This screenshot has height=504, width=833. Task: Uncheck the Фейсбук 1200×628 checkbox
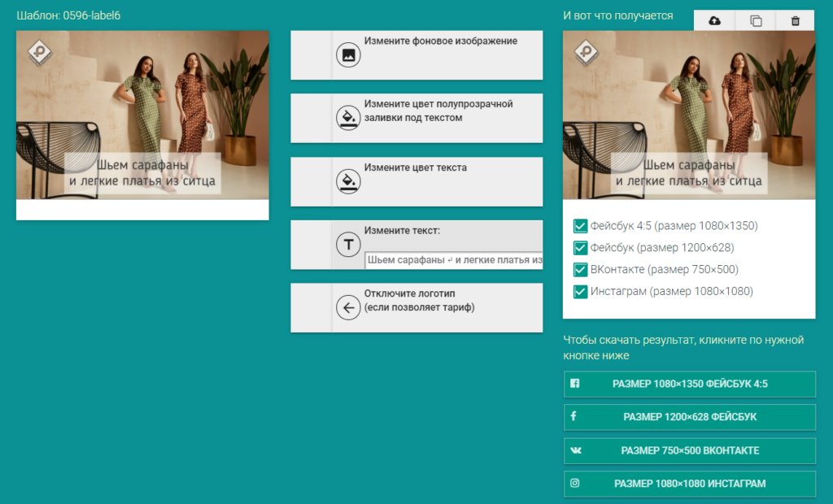tap(581, 248)
